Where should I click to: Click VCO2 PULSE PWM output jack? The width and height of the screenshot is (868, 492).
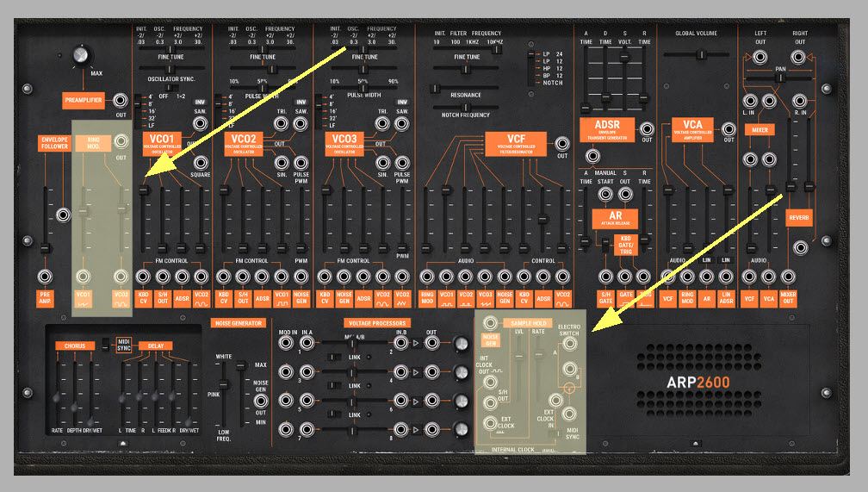[301, 163]
